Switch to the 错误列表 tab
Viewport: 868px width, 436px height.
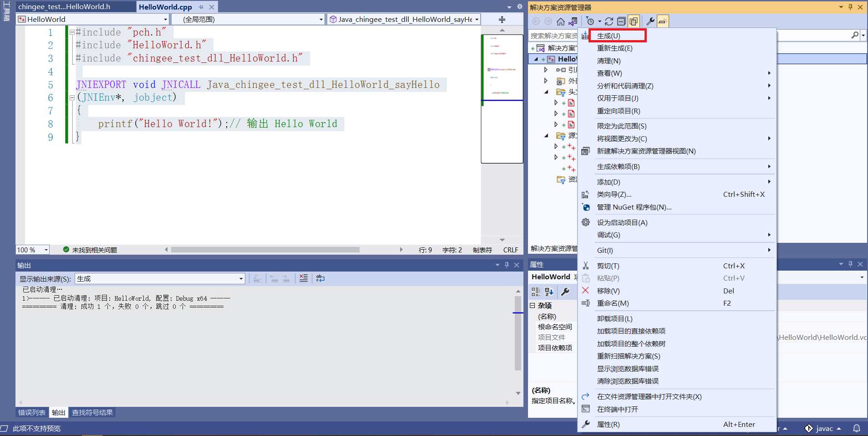(31, 412)
